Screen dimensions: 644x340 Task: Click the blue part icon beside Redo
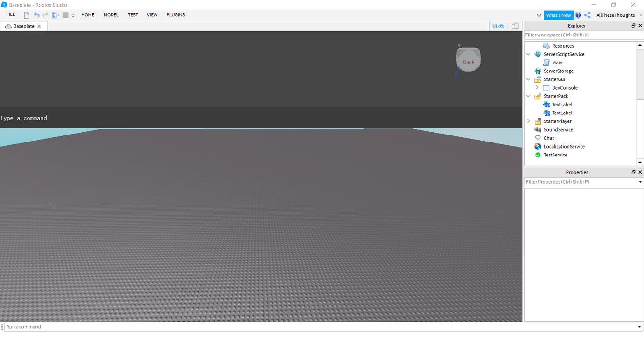coord(56,15)
